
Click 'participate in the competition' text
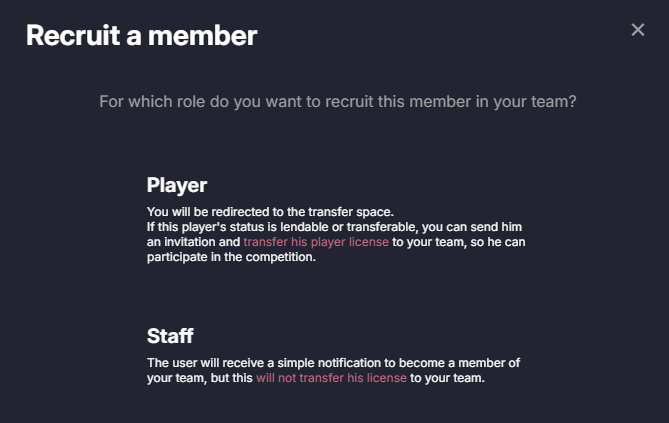[231, 257]
